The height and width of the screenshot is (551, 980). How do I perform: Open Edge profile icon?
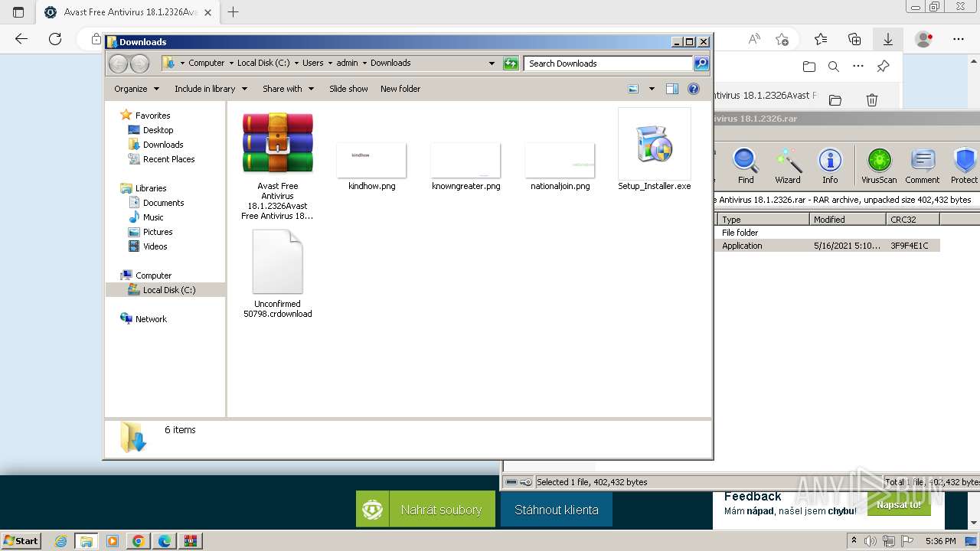point(924,39)
